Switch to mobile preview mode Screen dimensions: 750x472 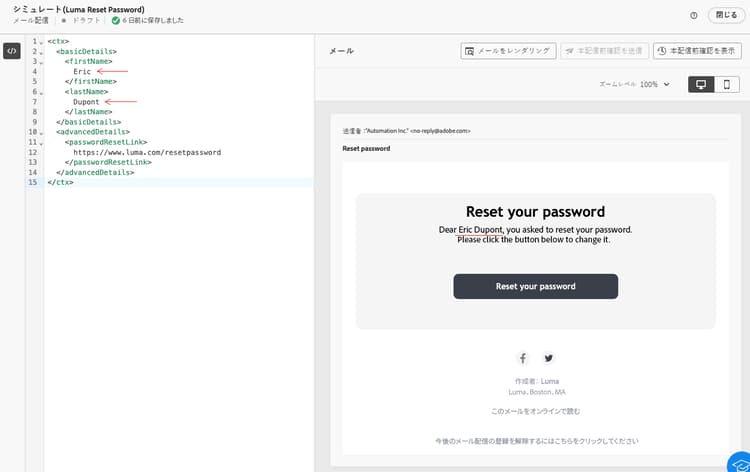(x=727, y=84)
